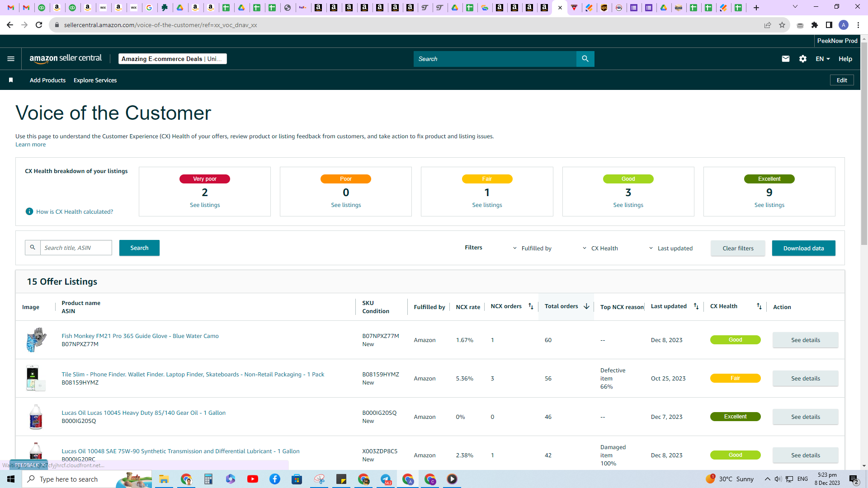Open the settings gear in Seller Central

coord(802,59)
